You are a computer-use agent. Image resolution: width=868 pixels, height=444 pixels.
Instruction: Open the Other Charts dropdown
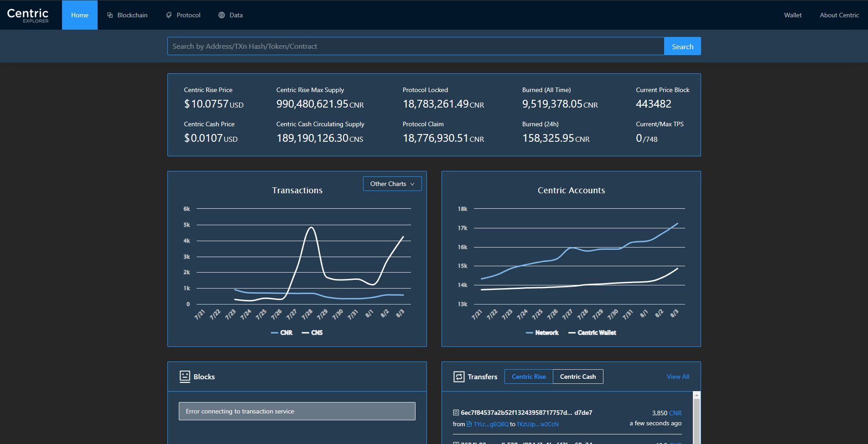point(392,184)
